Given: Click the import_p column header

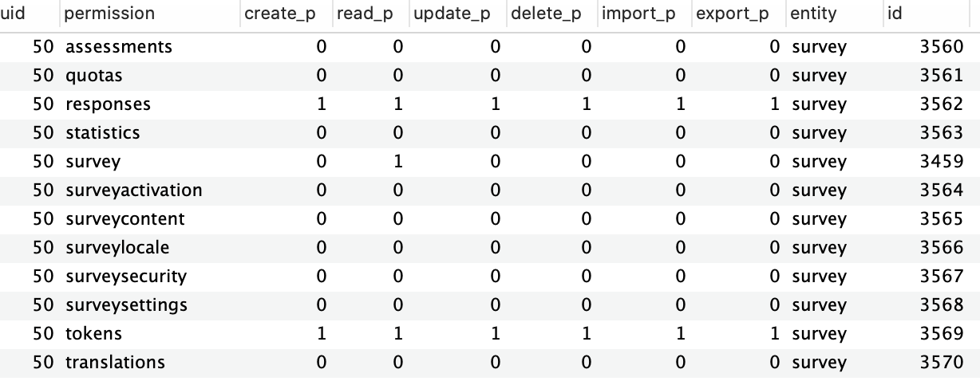Looking at the screenshot, I should point(638,14).
